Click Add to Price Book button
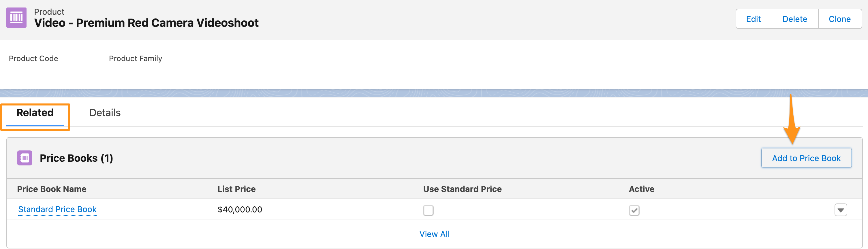This screenshot has width=868, height=249. pos(806,158)
